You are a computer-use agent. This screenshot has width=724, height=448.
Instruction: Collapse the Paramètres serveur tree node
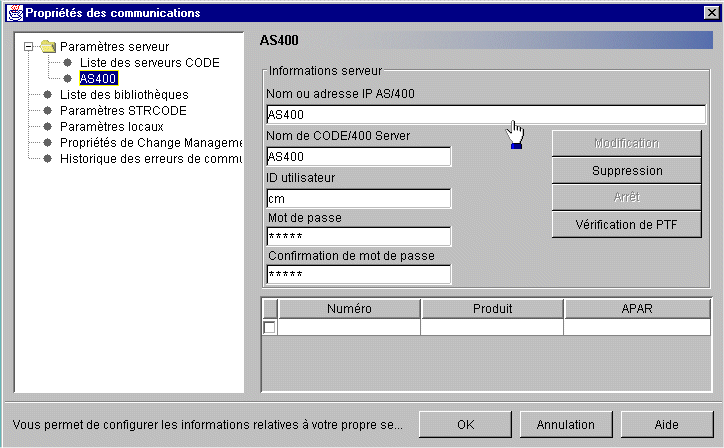click(29, 47)
